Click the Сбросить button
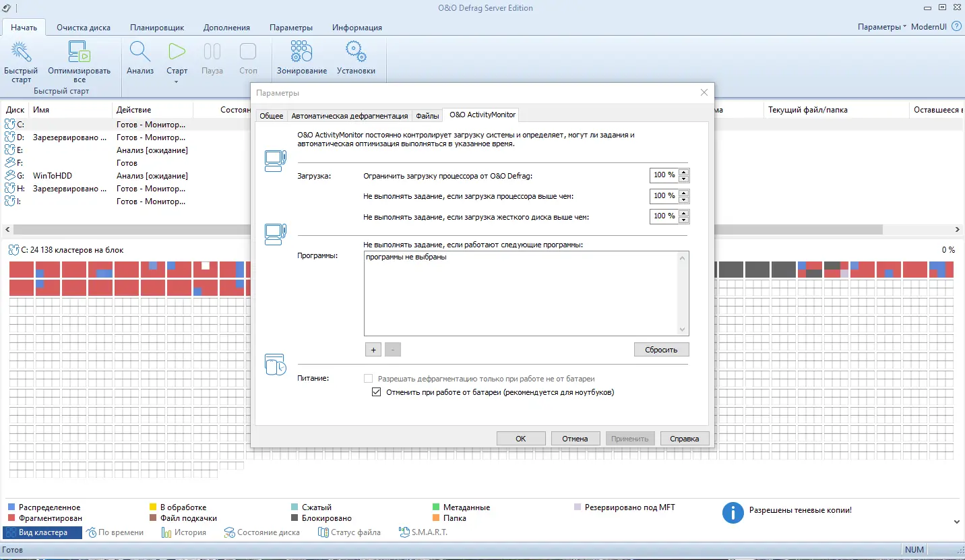The image size is (965, 560). [660, 349]
